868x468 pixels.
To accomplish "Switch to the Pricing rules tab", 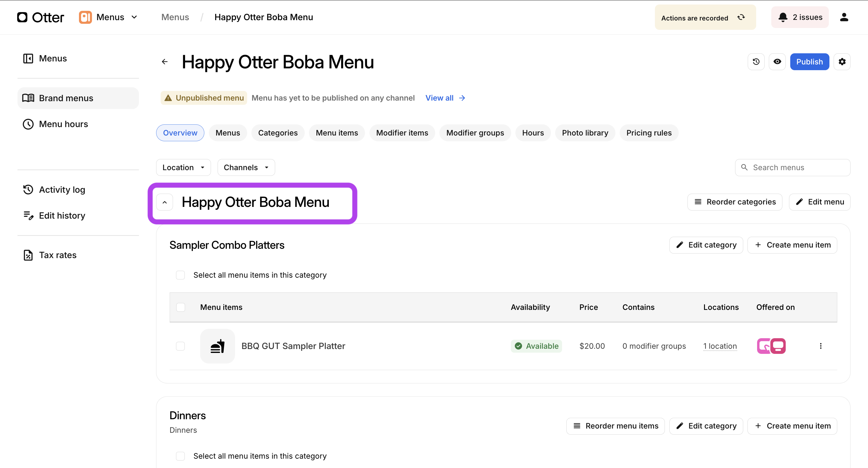I will (x=649, y=133).
